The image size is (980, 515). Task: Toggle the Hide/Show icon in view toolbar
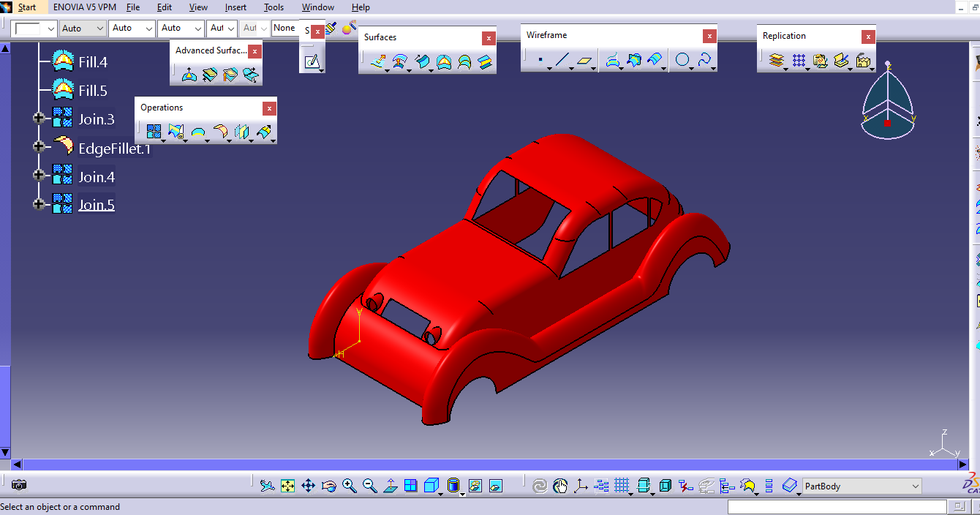pos(475,485)
